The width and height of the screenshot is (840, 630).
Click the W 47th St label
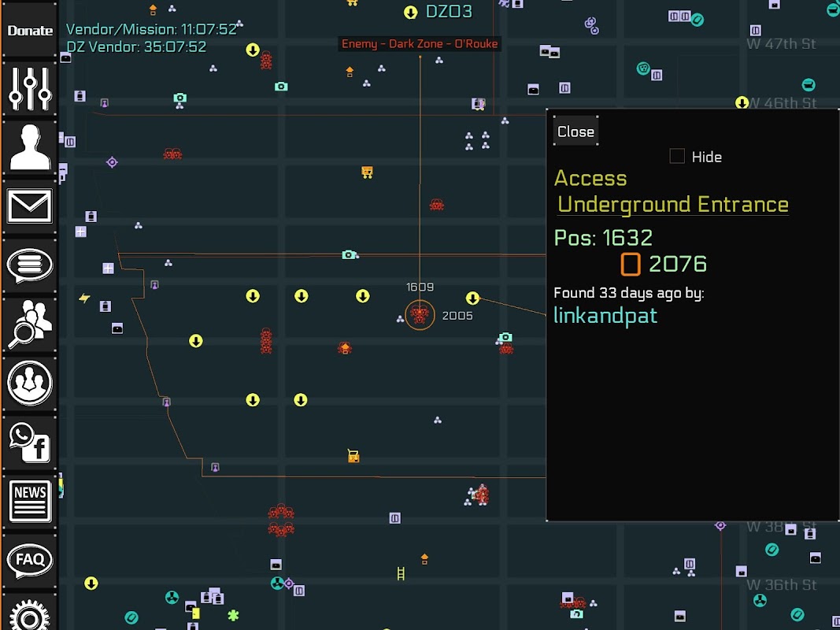781,43
